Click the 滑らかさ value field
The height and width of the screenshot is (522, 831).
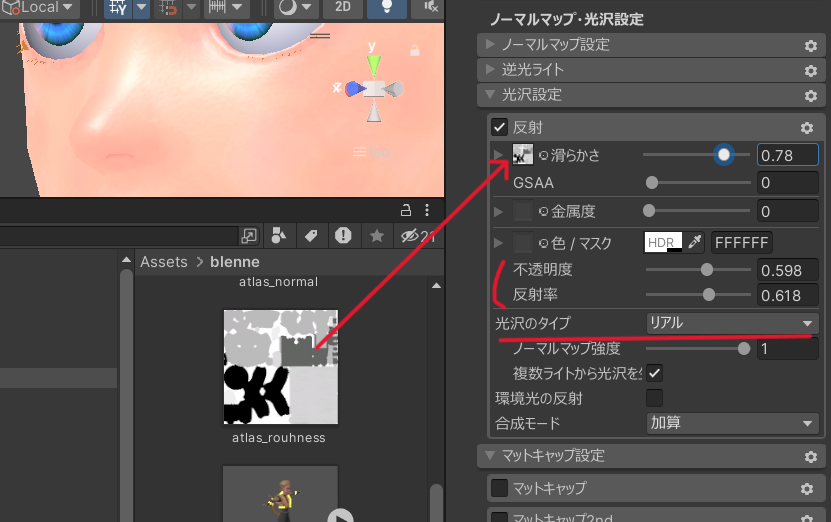tap(787, 155)
